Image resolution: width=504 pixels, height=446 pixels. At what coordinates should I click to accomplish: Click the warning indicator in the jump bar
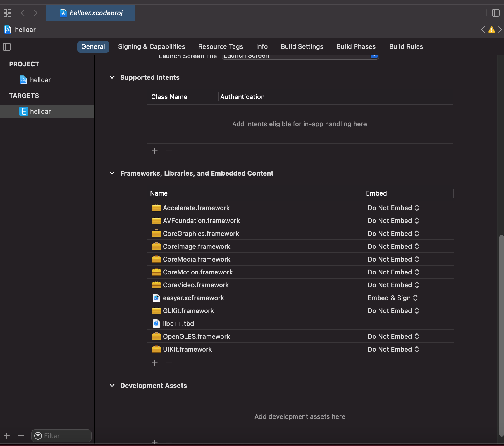pyautogui.click(x=491, y=30)
